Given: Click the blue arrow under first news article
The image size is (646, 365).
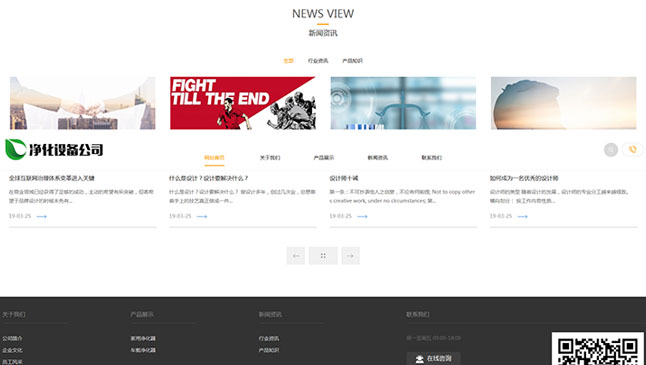Looking at the screenshot, I should tap(42, 216).
